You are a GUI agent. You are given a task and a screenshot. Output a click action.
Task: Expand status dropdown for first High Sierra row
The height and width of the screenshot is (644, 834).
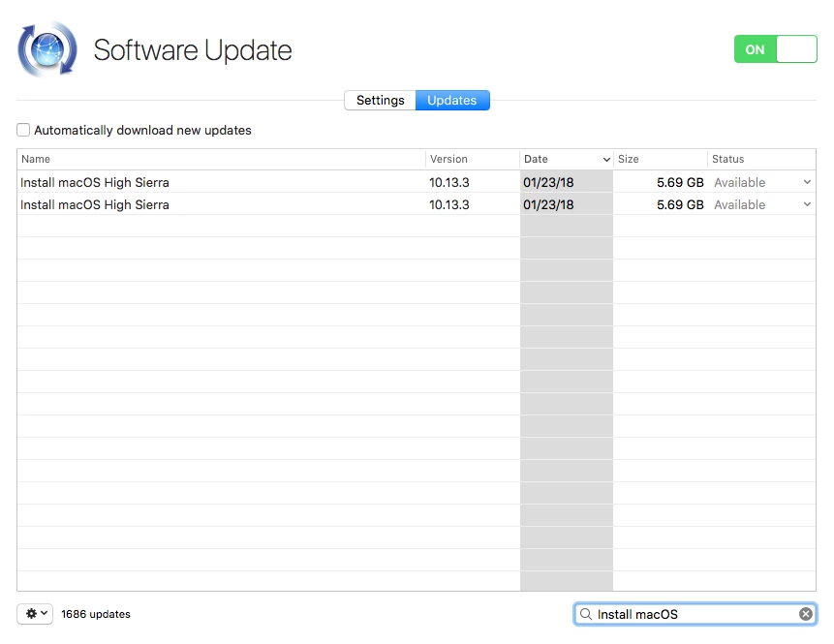pyautogui.click(x=807, y=182)
